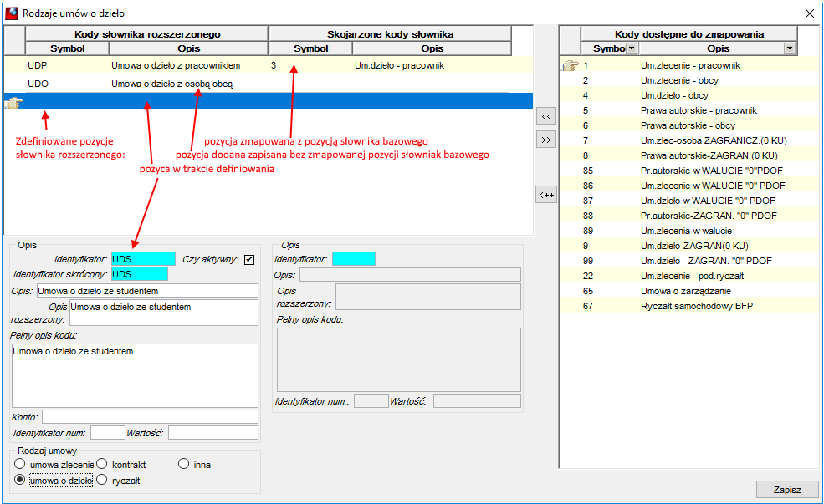The height and width of the screenshot is (504, 824).
Task: Select the 'umowa o dzieło' radio button
Action: pos(20,480)
